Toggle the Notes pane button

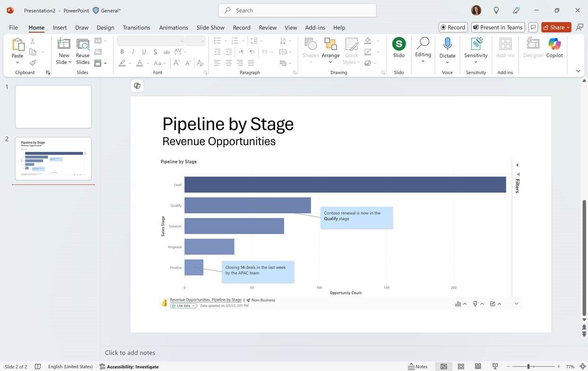[418, 366]
